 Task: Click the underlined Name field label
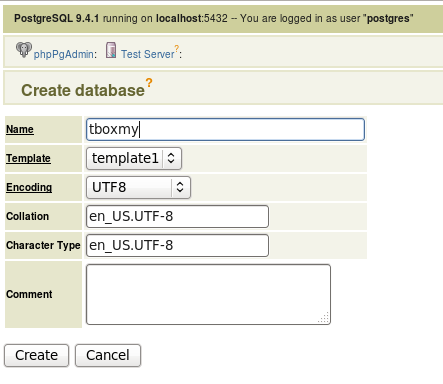[x=20, y=129]
